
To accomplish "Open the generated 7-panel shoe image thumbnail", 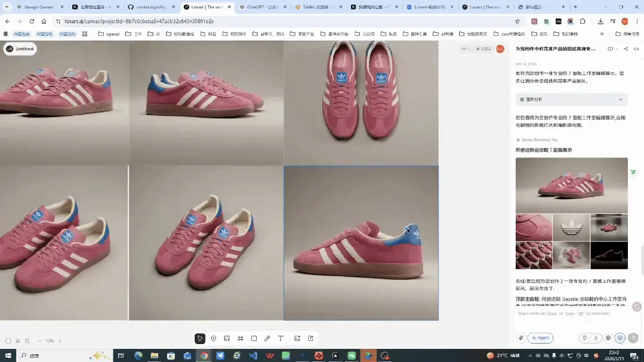I will pos(571,213).
